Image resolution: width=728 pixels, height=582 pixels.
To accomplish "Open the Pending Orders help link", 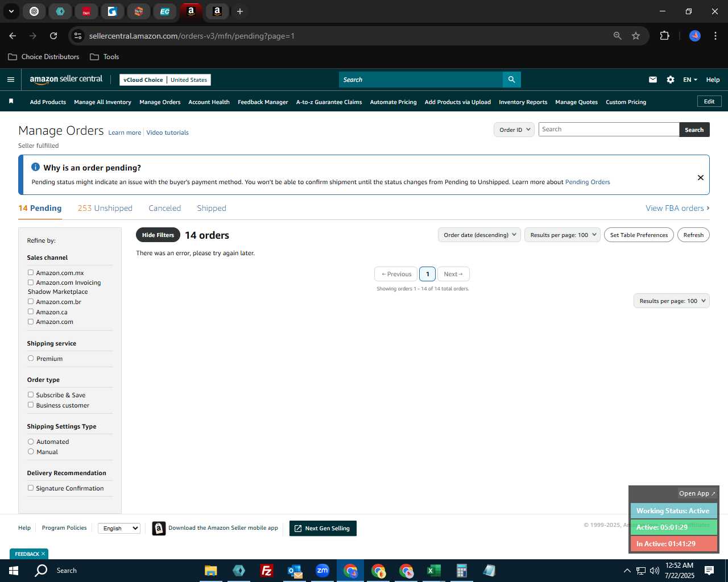I will tap(588, 182).
